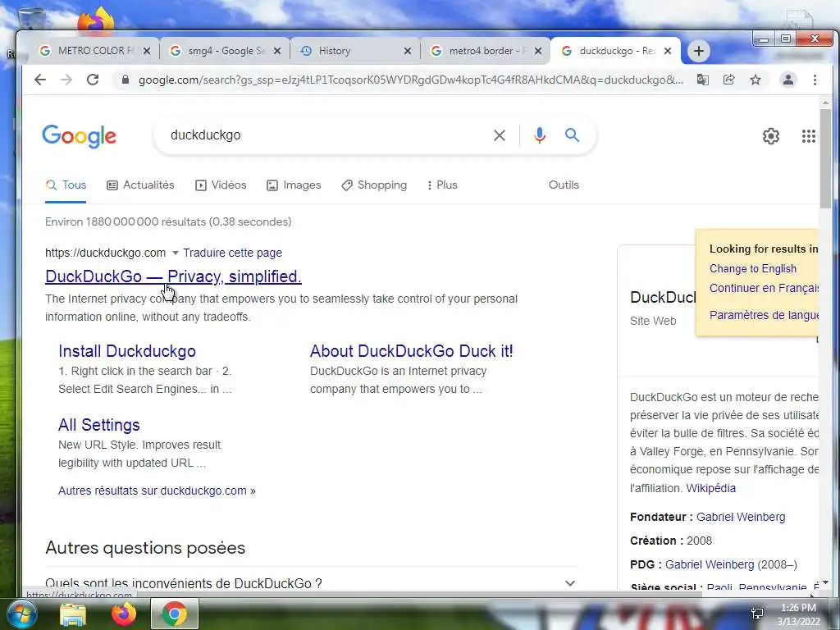840x630 pixels.
Task: Select the Tous results filter
Action: (x=66, y=185)
